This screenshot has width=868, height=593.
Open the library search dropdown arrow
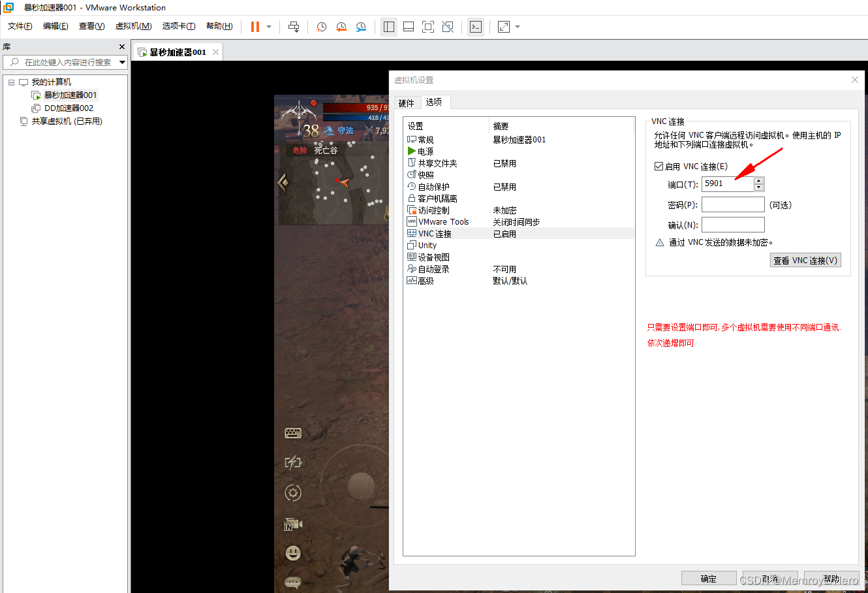[122, 62]
